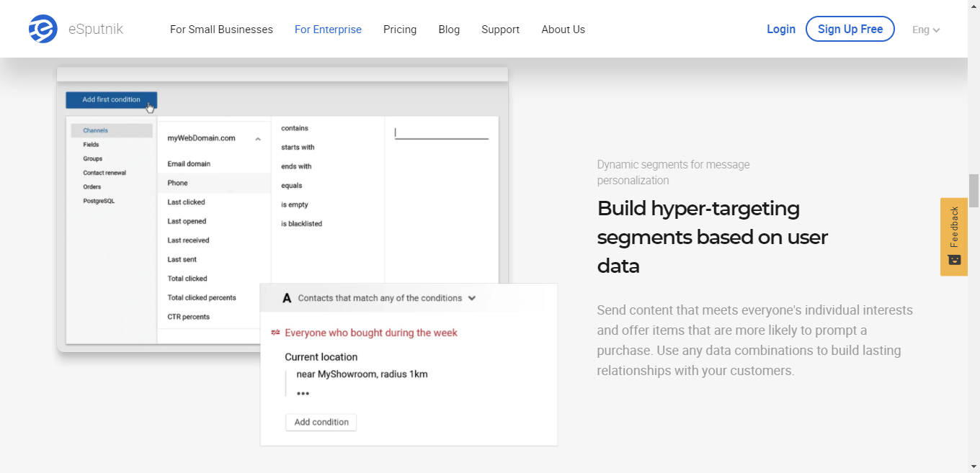This screenshot has width=980, height=473.
Task: Select the is blacklisted operator
Action: click(301, 224)
